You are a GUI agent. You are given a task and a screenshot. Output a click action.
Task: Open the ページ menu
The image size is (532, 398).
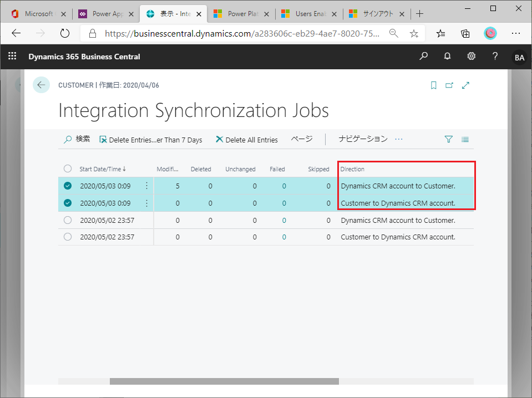(x=302, y=139)
